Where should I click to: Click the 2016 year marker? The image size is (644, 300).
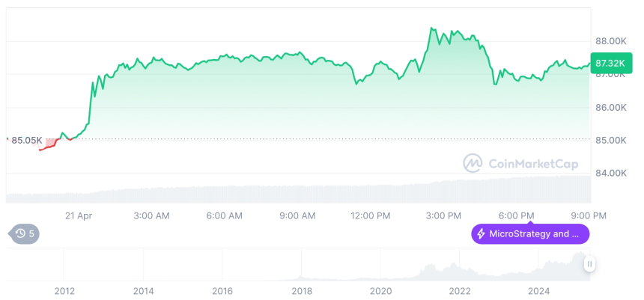coord(222,290)
